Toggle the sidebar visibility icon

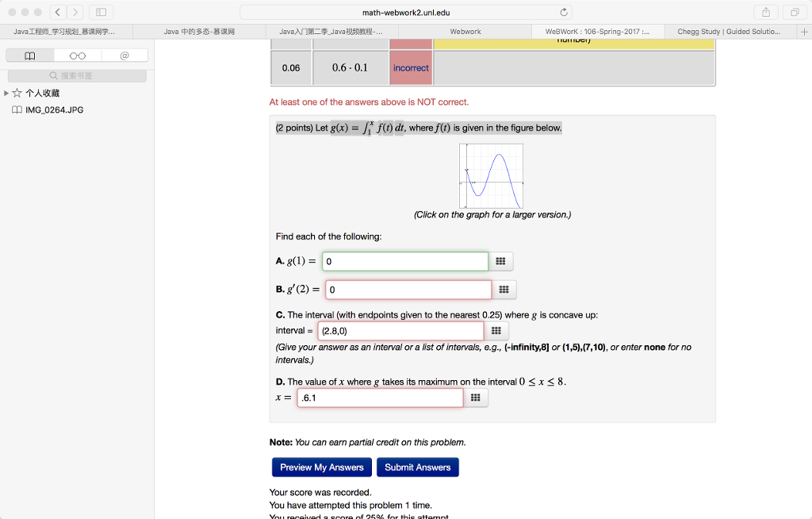pyautogui.click(x=100, y=12)
